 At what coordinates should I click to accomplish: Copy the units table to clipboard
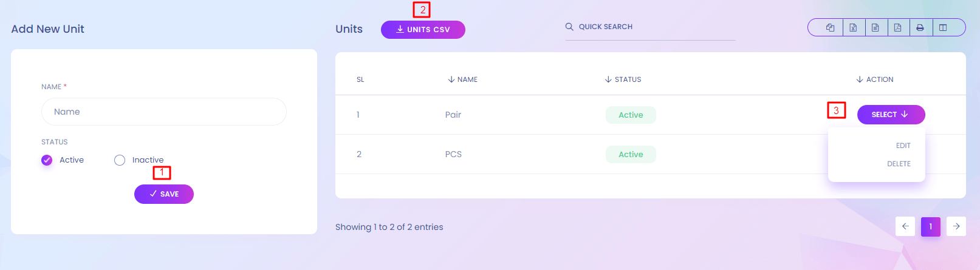(830, 27)
